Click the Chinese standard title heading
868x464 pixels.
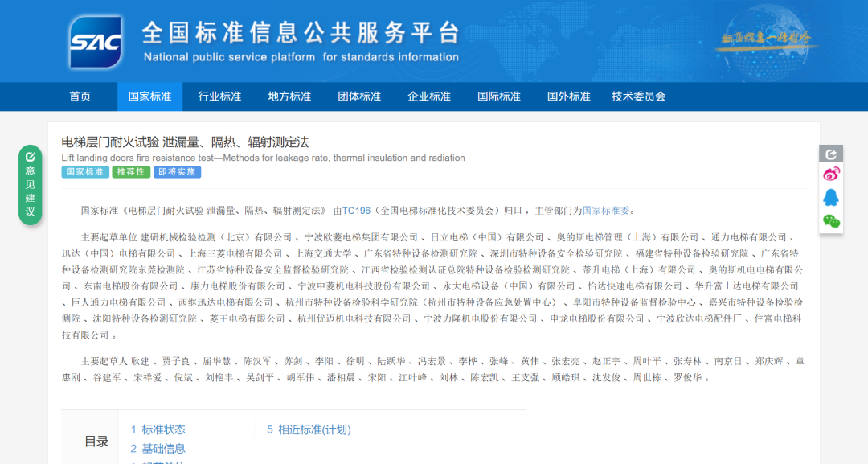pyautogui.click(x=185, y=142)
